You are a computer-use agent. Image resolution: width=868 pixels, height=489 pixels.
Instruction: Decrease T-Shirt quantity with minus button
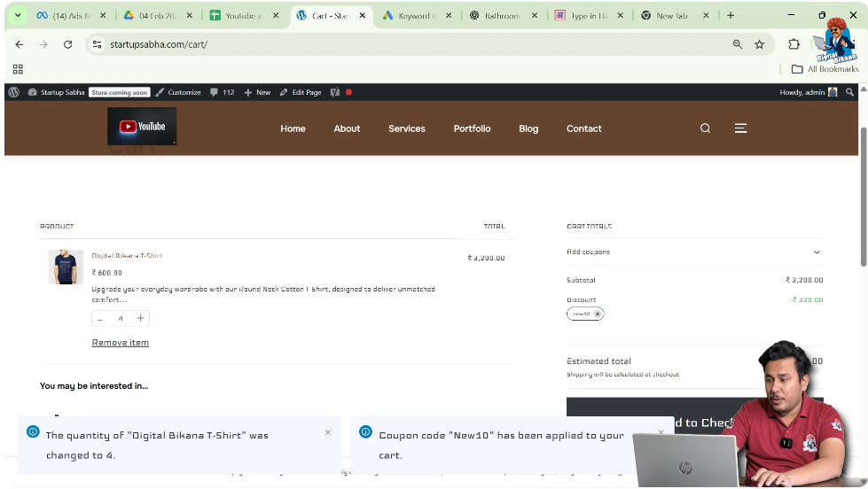[x=100, y=318]
